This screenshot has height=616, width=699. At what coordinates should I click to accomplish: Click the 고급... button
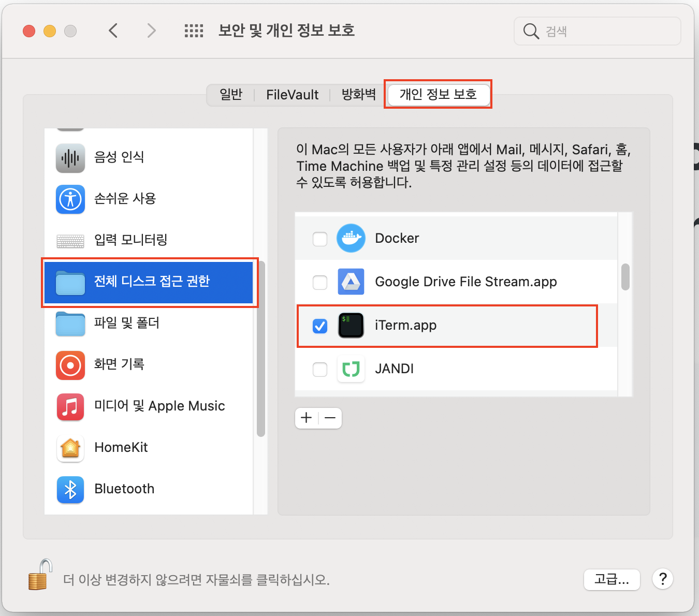[611, 579]
